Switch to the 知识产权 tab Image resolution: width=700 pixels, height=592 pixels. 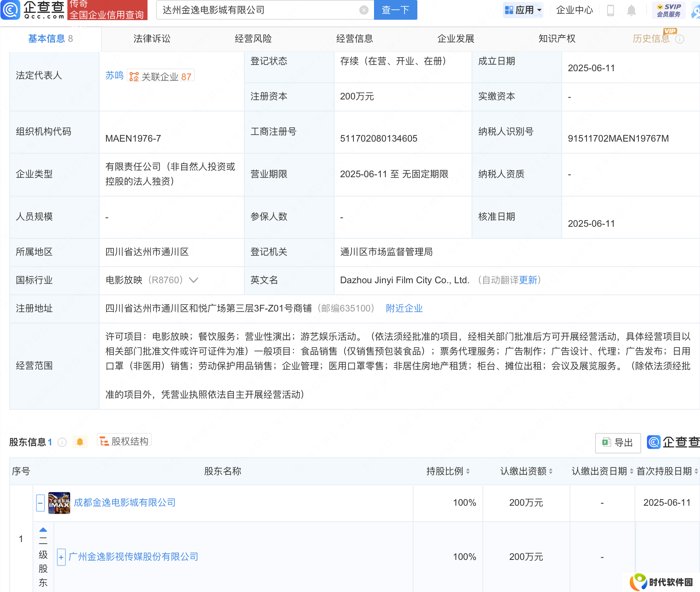click(557, 39)
